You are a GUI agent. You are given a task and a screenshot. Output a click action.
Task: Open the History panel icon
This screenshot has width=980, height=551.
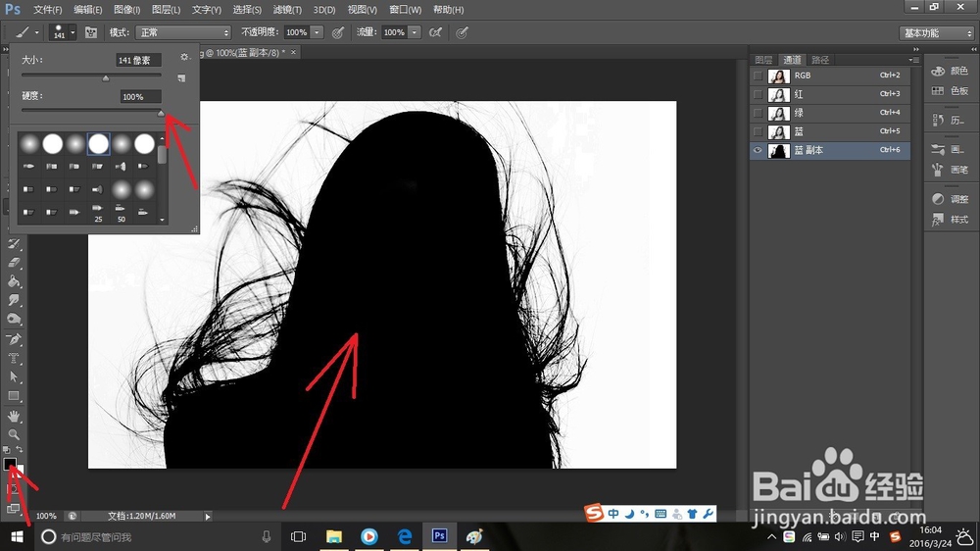tap(950, 120)
